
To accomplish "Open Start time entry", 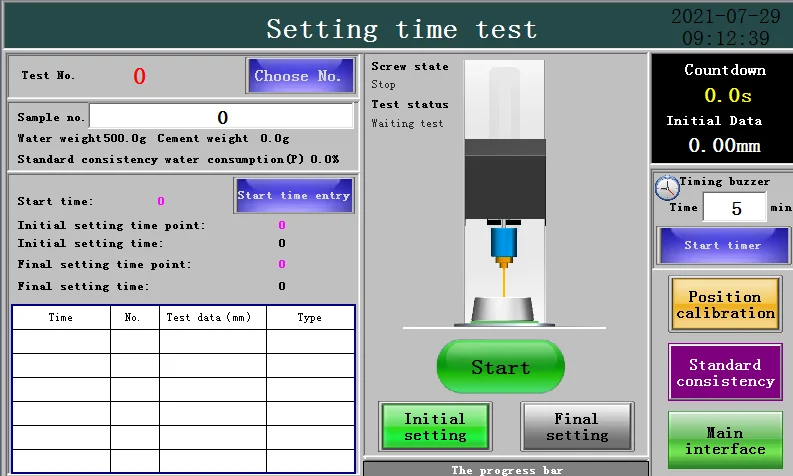I will pyautogui.click(x=294, y=195).
